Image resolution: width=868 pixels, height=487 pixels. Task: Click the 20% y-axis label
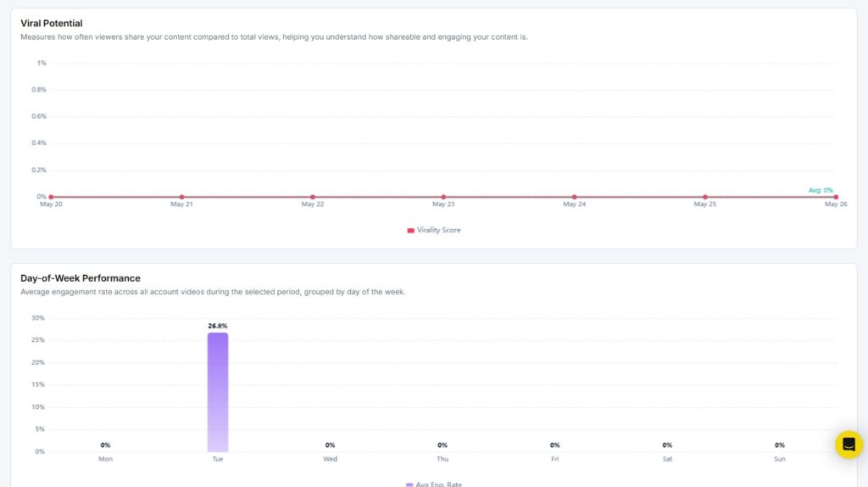[x=37, y=362]
